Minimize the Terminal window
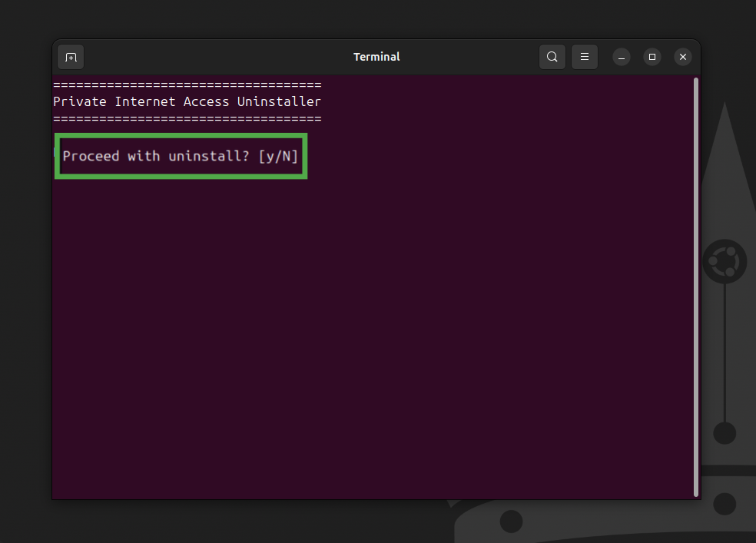The height and width of the screenshot is (543, 756). tap(622, 58)
